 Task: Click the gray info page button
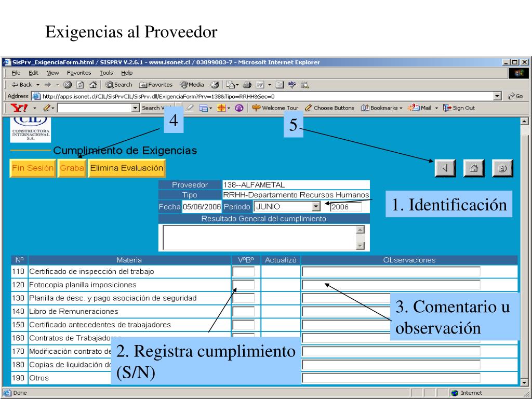point(502,168)
